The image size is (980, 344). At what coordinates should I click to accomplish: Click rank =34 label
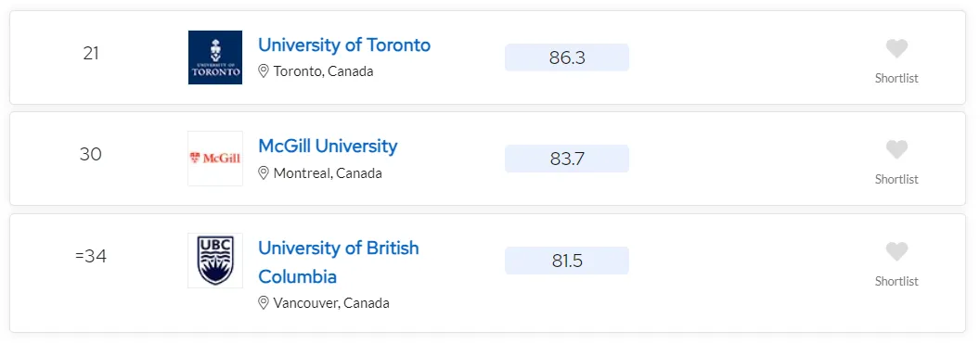tap(91, 256)
